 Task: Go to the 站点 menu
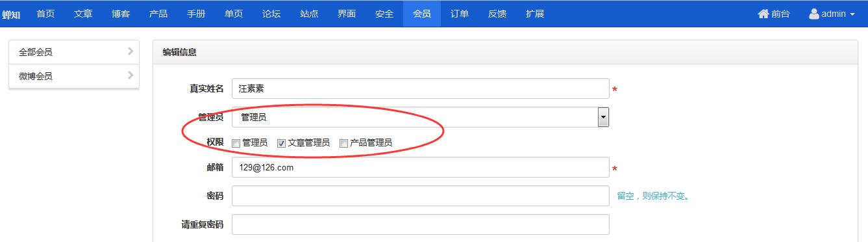point(309,14)
